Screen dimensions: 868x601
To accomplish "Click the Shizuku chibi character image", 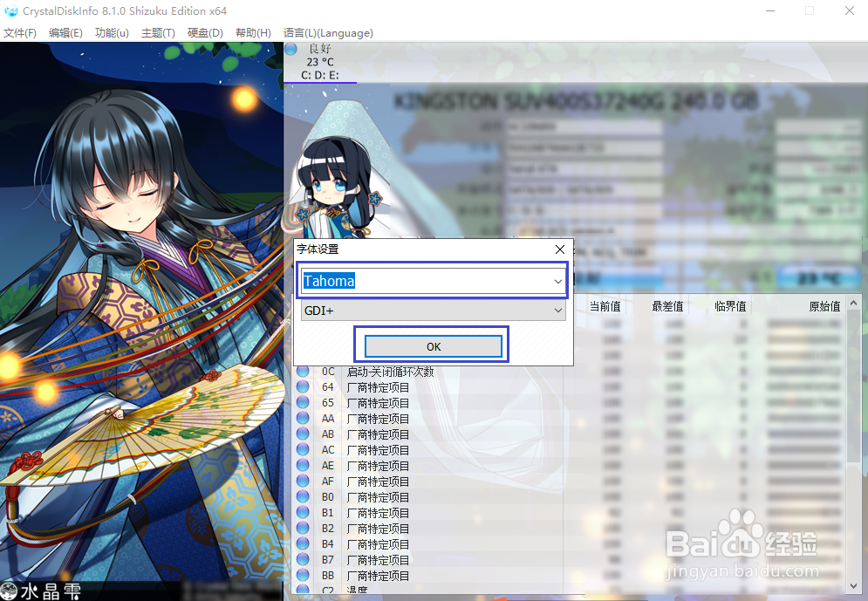I will coord(337,188).
